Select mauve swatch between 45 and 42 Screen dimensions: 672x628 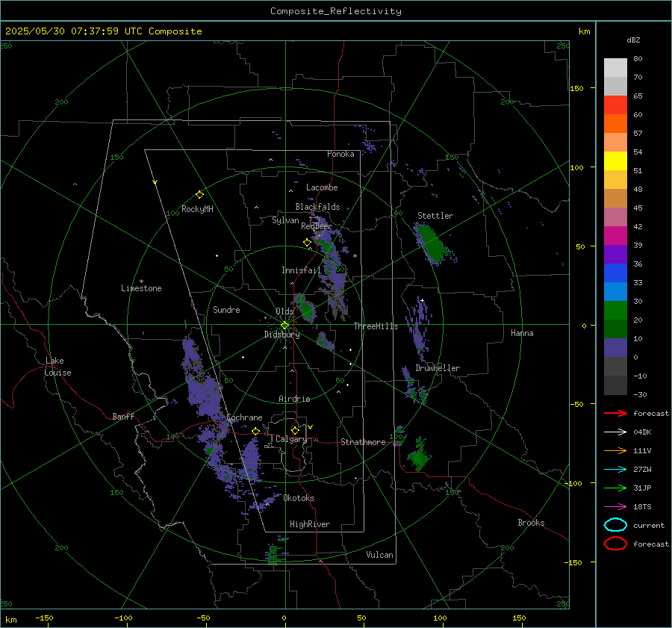[615, 217]
